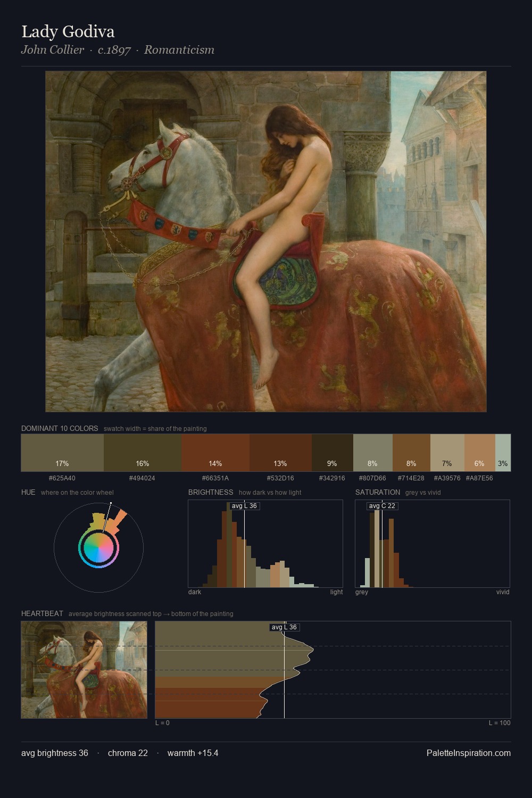Image resolution: width=532 pixels, height=798 pixels.
Task: Click the 'HUE' section heading
Action: [28, 492]
